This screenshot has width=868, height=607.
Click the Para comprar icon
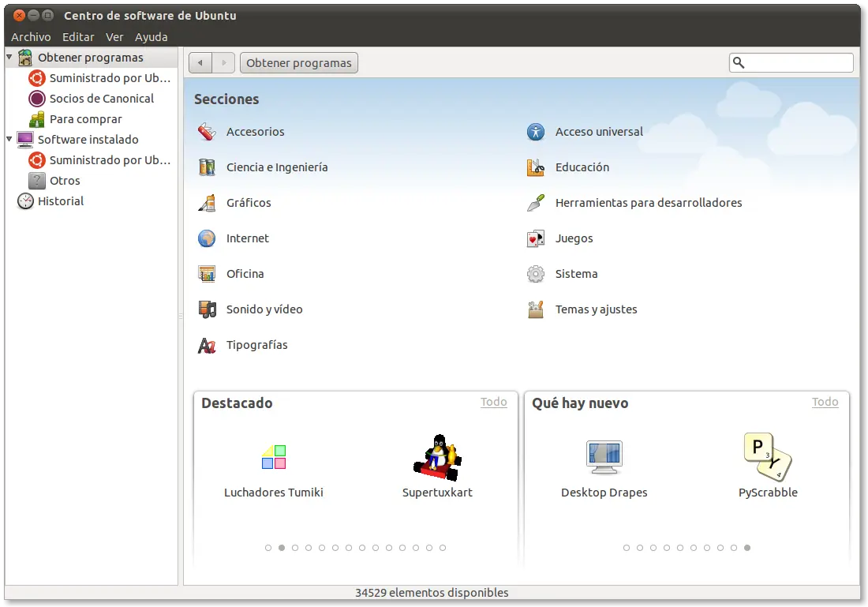(x=36, y=119)
